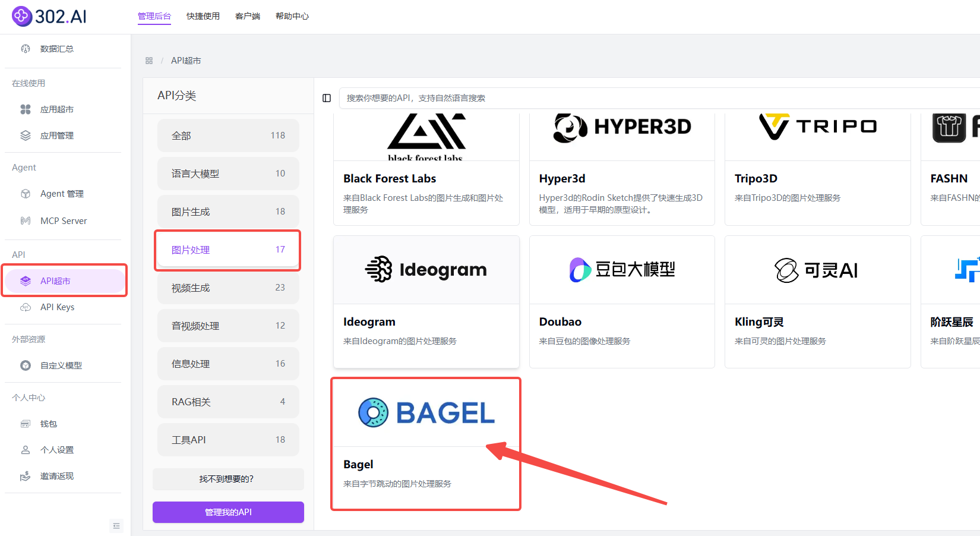Screen dimensions: 980x536
Task: Open 数据汇总 sidebar link
Action: pyautogui.click(x=57, y=49)
